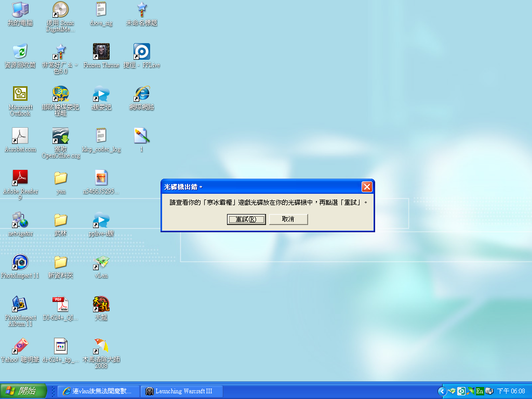The width and height of the screenshot is (532, 399).
Task: Select the Sonic DigitalMedia shortcut icon
Action: 60,10
